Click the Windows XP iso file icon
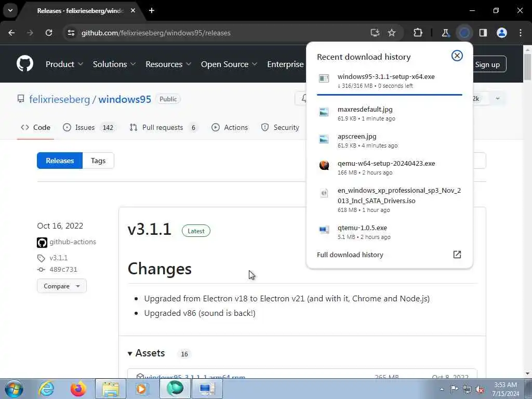Image resolution: width=532 pixels, height=399 pixels. (324, 193)
